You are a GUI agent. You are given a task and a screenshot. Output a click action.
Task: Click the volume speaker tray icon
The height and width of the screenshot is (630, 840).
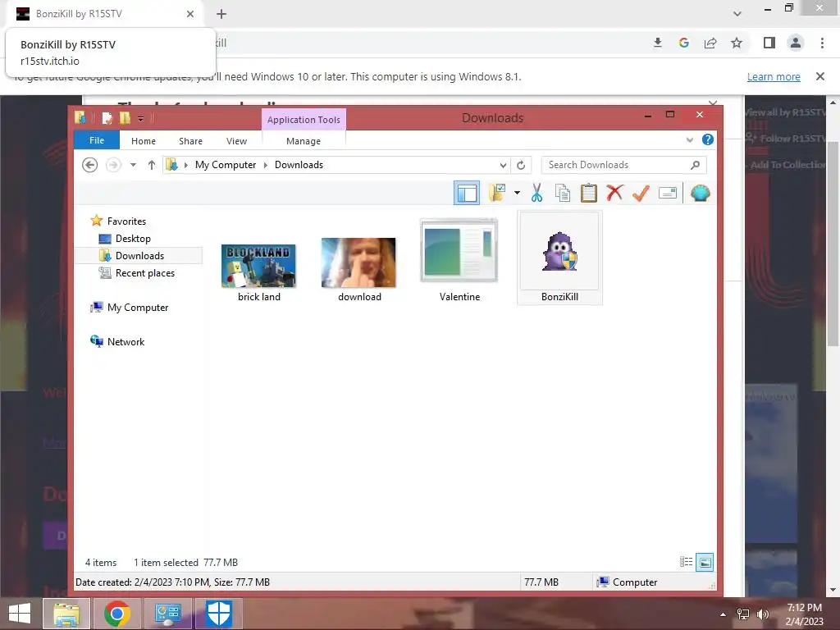click(x=763, y=614)
